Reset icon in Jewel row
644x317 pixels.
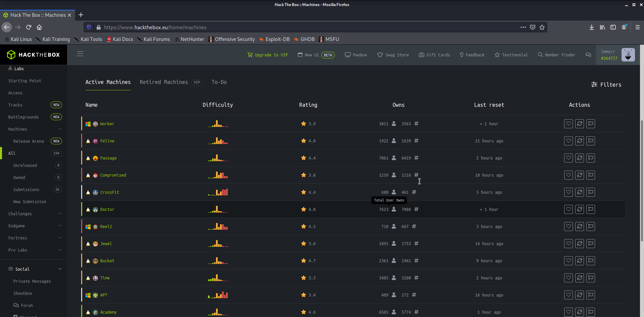pyautogui.click(x=579, y=243)
